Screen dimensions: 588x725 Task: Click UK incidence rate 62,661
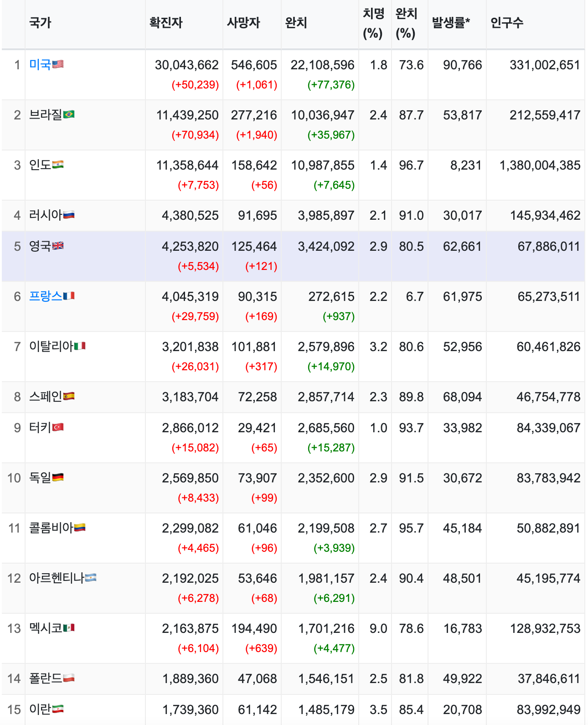tap(463, 246)
